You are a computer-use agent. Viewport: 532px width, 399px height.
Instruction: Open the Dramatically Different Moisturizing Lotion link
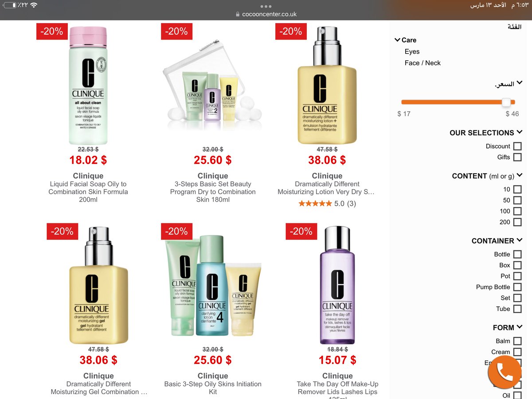[x=327, y=188]
